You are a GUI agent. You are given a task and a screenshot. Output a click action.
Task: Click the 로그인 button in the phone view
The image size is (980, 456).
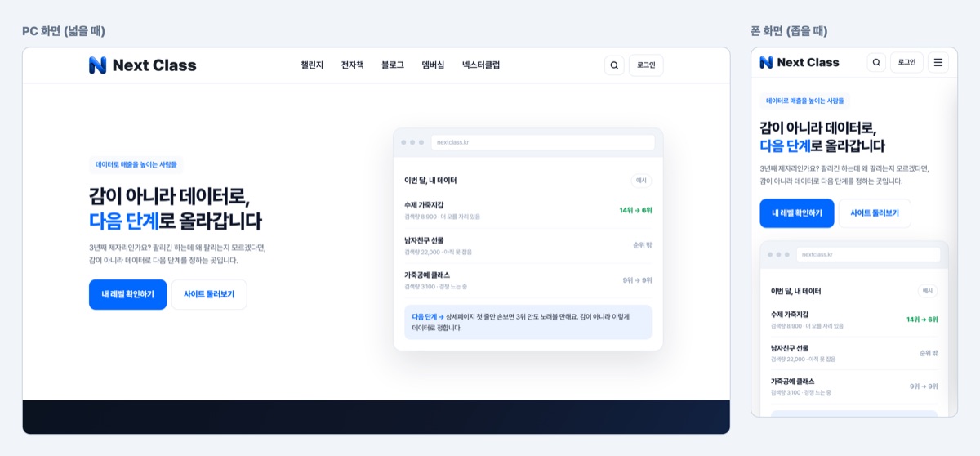pos(906,62)
